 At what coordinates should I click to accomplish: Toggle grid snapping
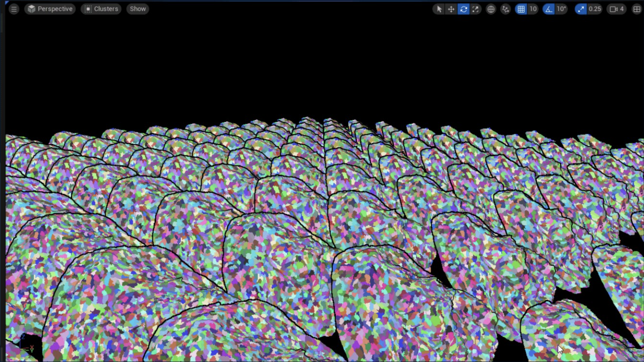click(x=521, y=9)
